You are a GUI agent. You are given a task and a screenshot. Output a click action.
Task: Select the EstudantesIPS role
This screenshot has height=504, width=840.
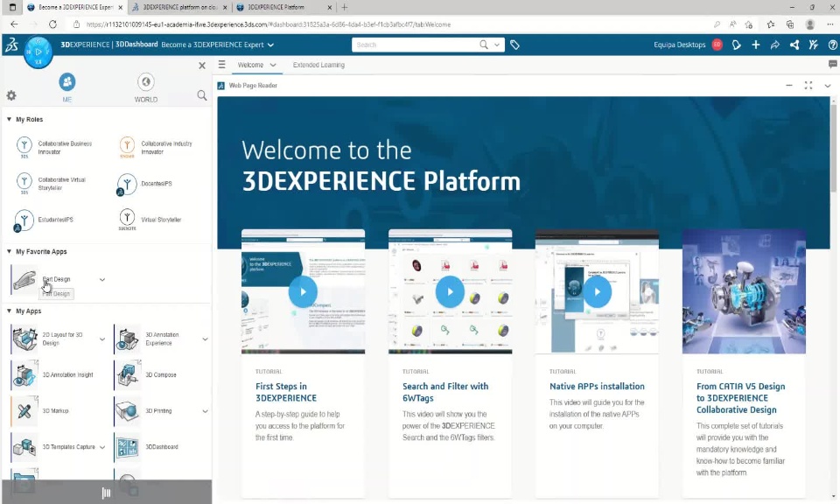44,220
